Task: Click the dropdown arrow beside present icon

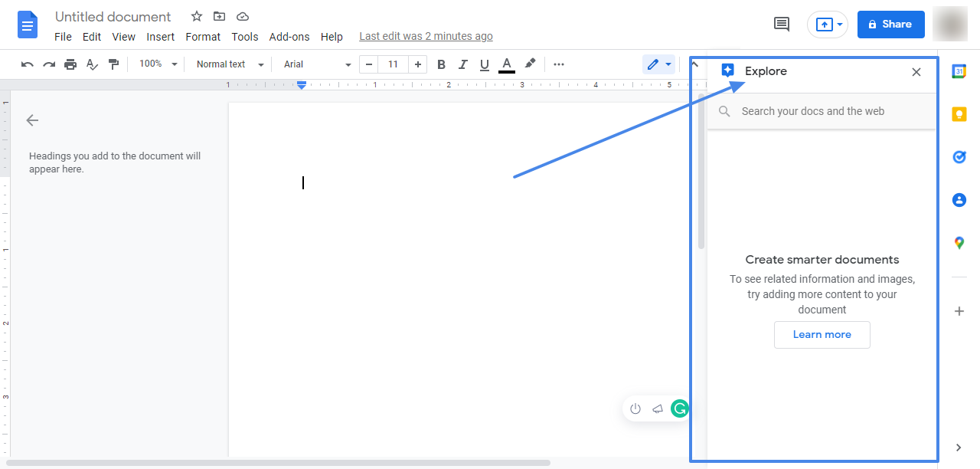Action: click(x=840, y=25)
